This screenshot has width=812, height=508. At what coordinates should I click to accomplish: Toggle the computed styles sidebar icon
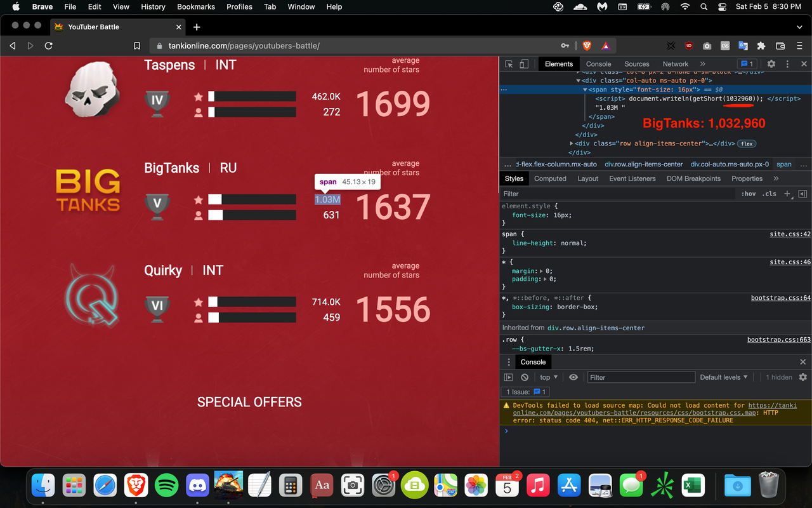802,194
